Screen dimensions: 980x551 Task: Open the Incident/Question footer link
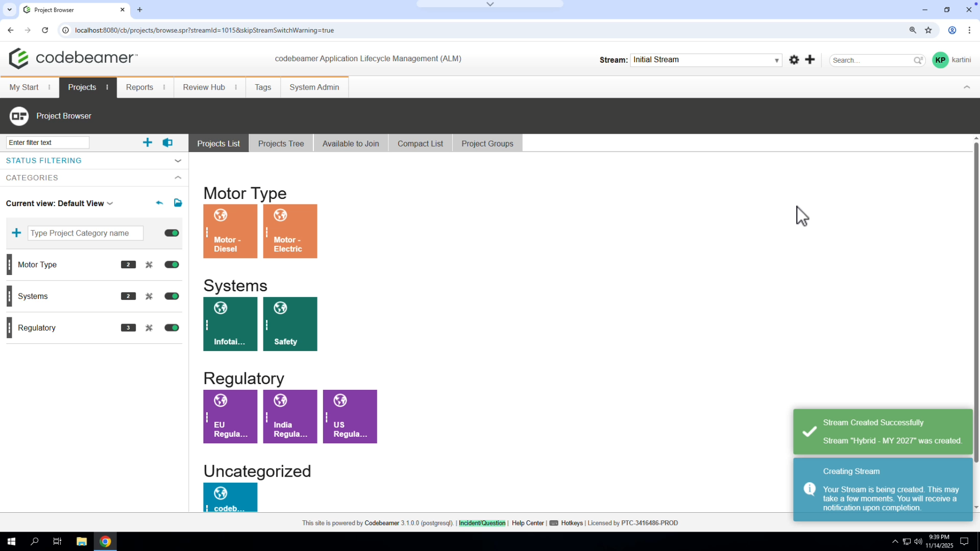pos(482,523)
